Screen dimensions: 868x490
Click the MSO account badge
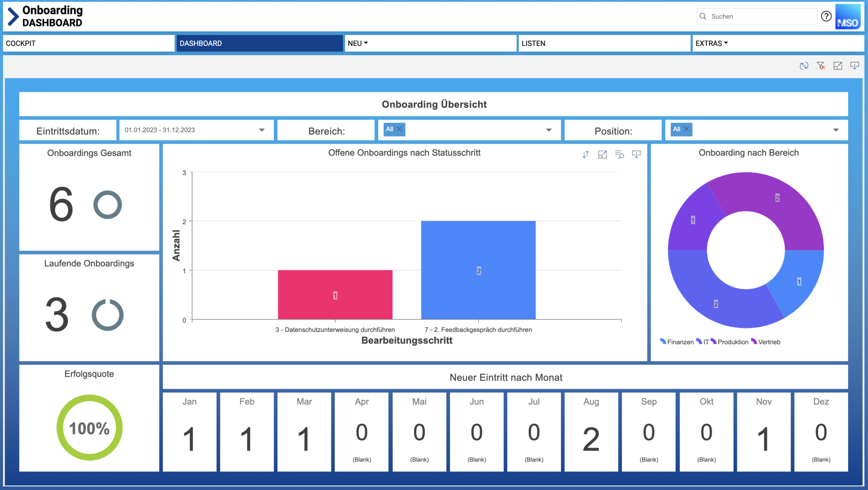tap(848, 17)
